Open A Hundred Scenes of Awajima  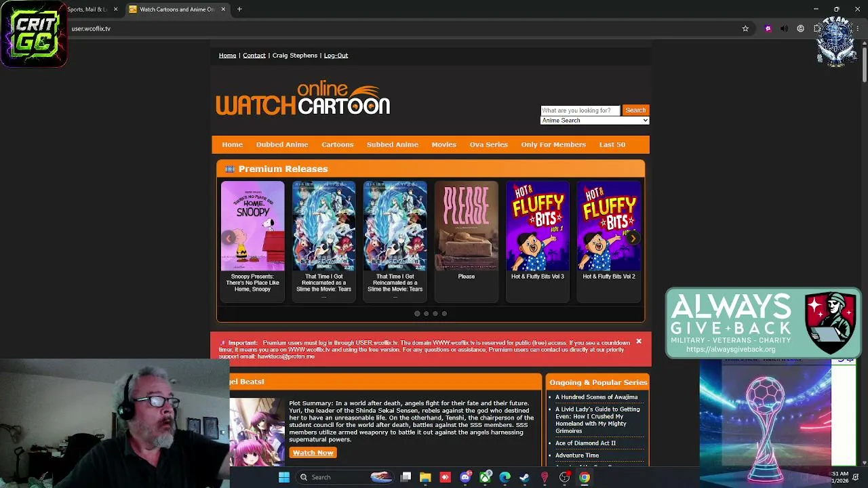point(597,397)
